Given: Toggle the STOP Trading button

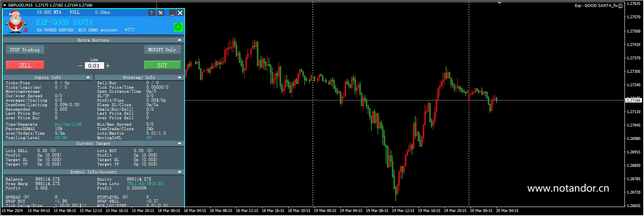Looking at the screenshot, I should pyautogui.click(x=25, y=50).
